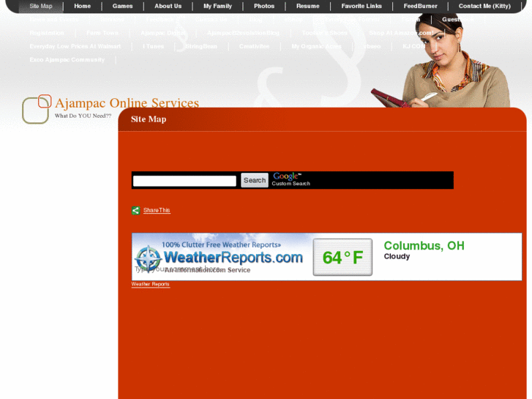
Task: Open the ShareThis link
Action: coord(157,210)
